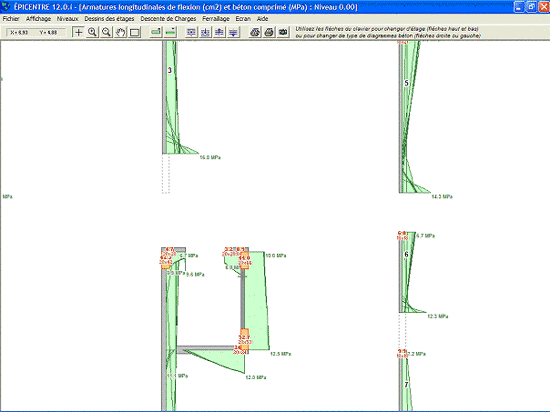
Task: Click the color print toolbar icon
Action: [255, 32]
